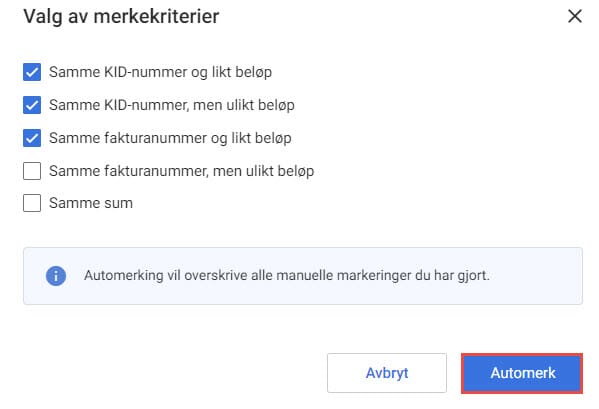The image size is (599, 409).
Task: Click the Avbryt button
Action: tap(387, 373)
